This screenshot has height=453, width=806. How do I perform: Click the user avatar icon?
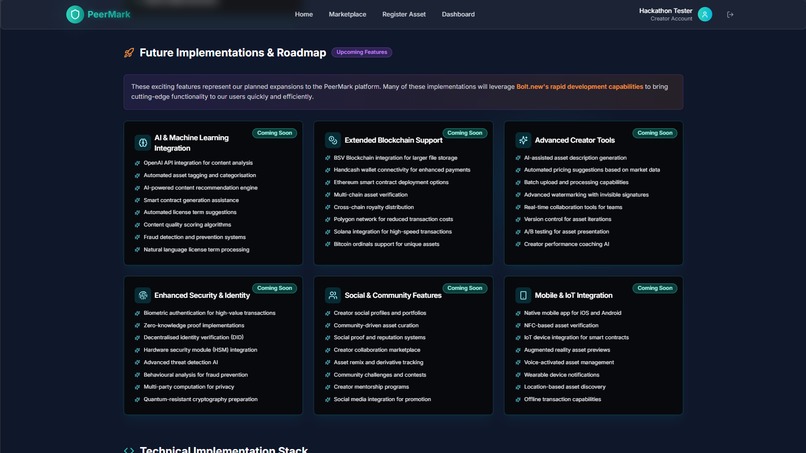[x=705, y=14]
